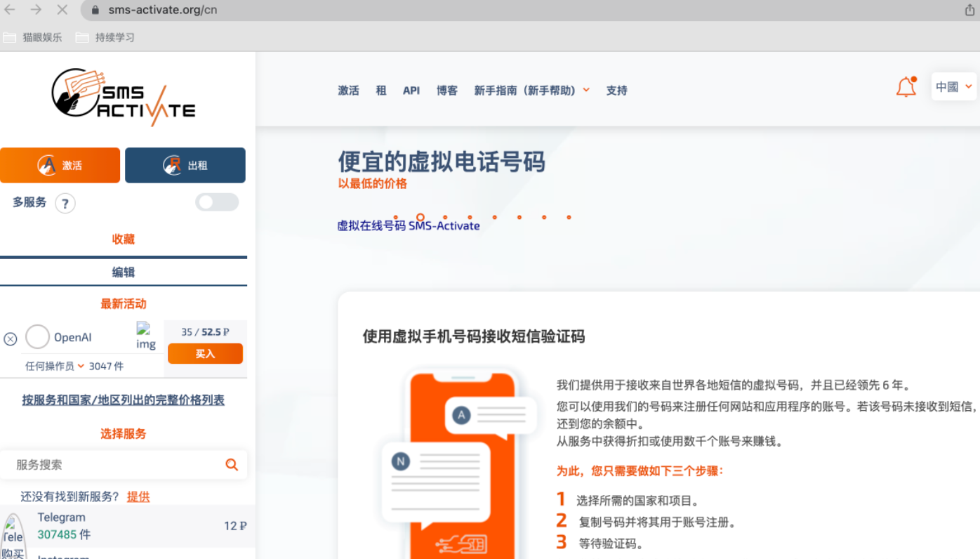Click the 编辑 edit button
This screenshot has height=559, width=980.
(x=124, y=272)
